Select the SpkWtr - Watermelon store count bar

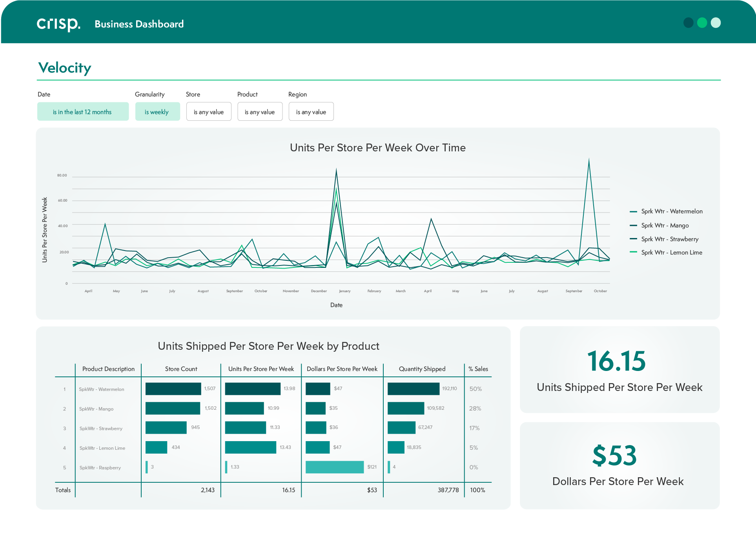173,389
